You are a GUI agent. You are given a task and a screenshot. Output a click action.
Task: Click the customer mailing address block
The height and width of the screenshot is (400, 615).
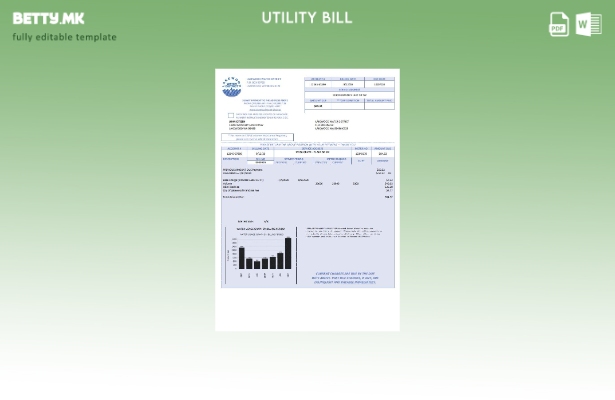[x=246, y=125]
